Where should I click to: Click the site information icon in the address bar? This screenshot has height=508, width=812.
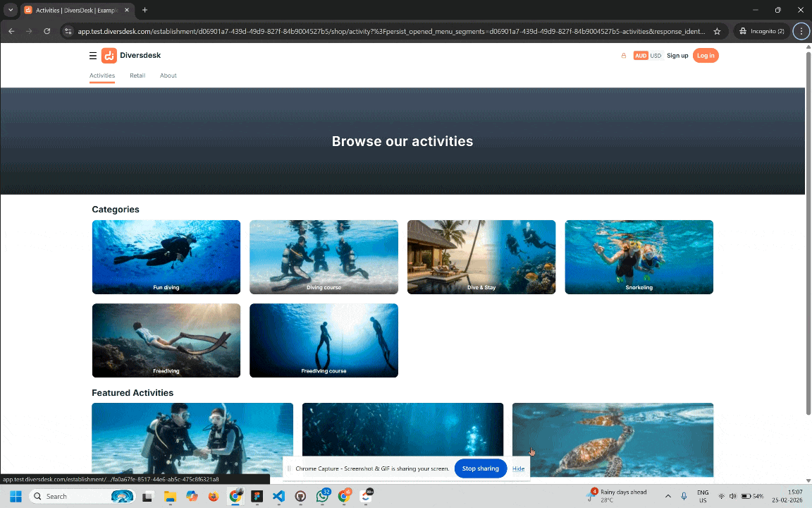coord(68,31)
